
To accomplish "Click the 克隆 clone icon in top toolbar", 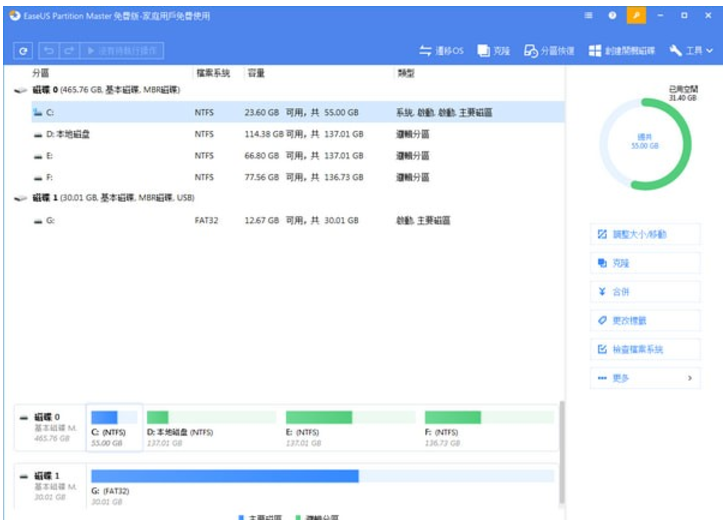I will tap(493, 50).
